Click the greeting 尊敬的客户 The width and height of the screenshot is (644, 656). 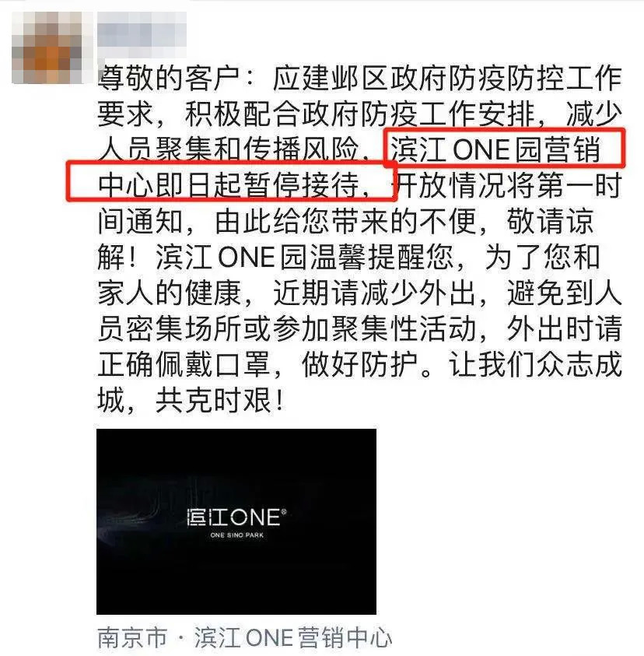[169, 79]
